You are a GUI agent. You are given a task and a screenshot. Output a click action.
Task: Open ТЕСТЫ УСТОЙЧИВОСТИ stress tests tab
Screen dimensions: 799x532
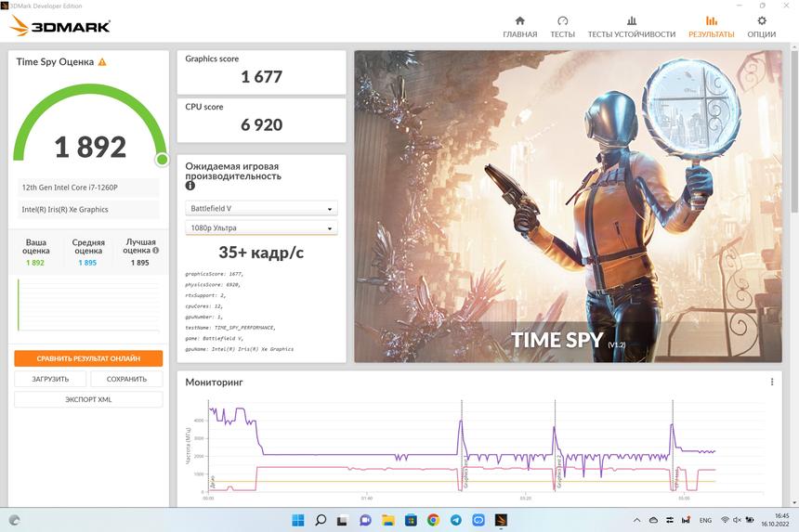tap(632, 27)
